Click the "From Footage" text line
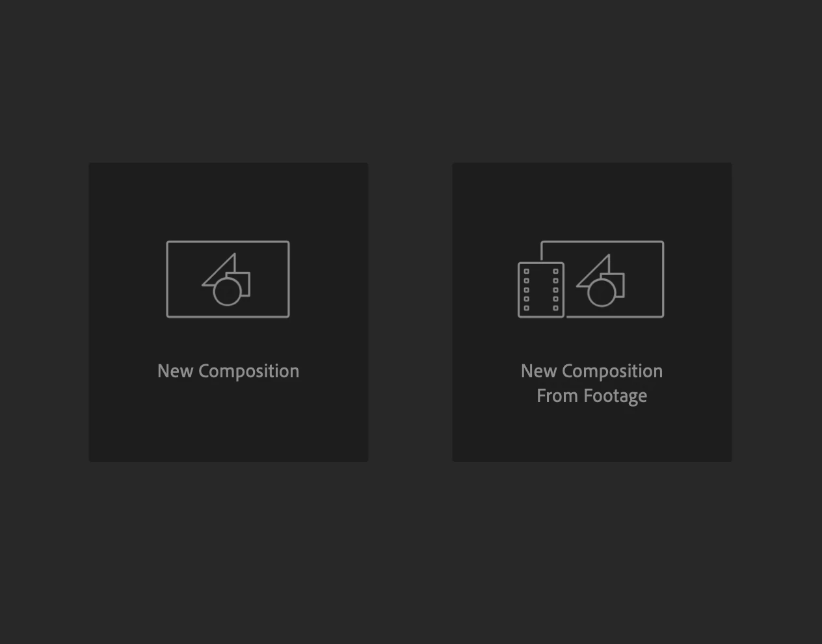The height and width of the screenshot is (644, 822). pyautogui.click(x=592, y=396)
